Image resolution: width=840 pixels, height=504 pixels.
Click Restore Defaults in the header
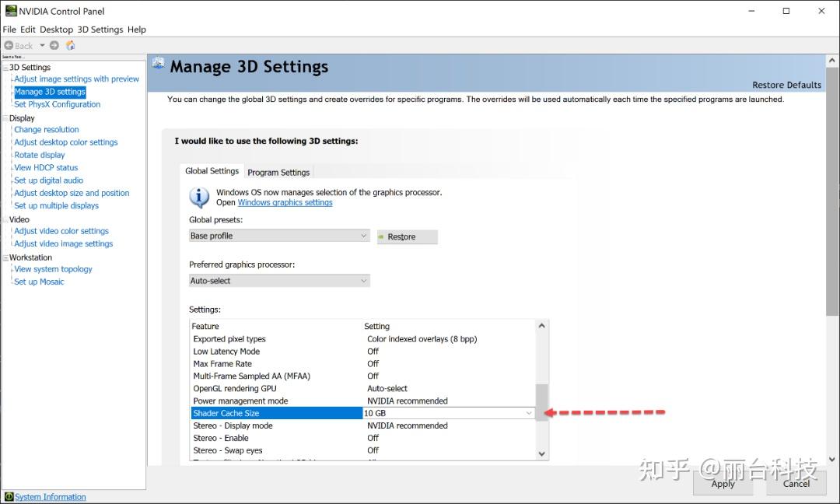[786, 85]
